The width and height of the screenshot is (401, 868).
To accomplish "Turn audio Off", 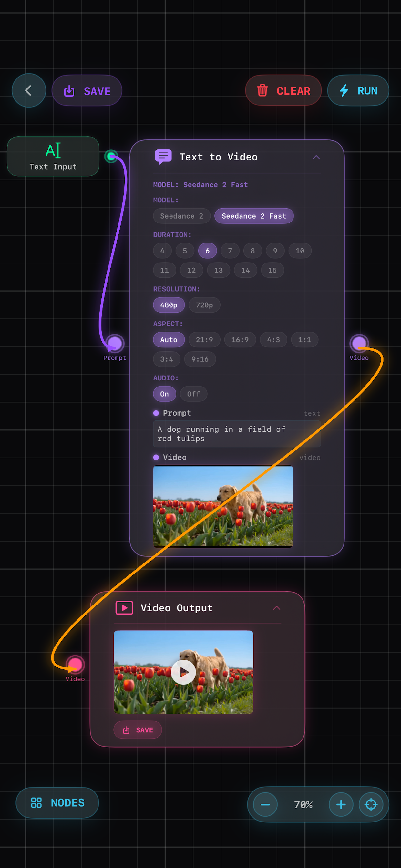I will [x=194, y=394].
